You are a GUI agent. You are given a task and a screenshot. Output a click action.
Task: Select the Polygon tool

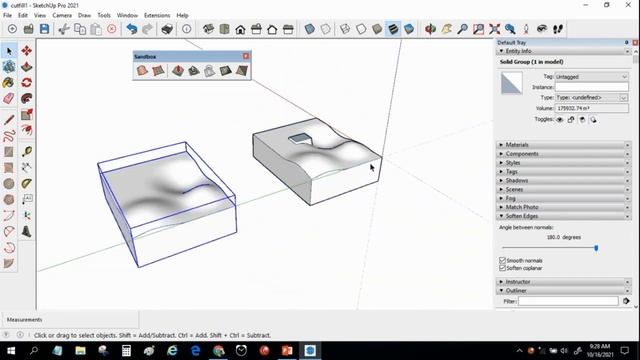pyautogui.click(x=9, y=200)
